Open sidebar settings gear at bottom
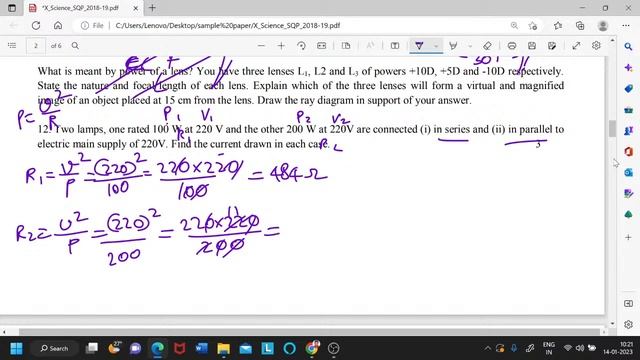The height and width of the screenshot is (360, 640). click(x=628, y=324)
